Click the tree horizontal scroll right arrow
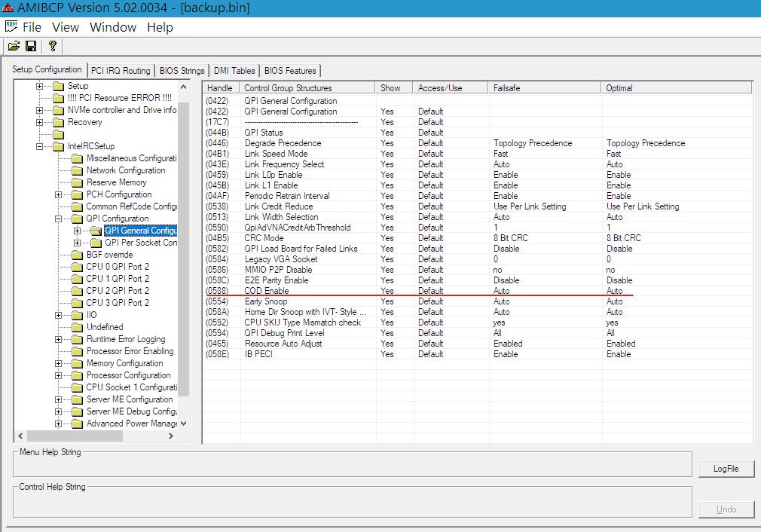 pos(171,436)
